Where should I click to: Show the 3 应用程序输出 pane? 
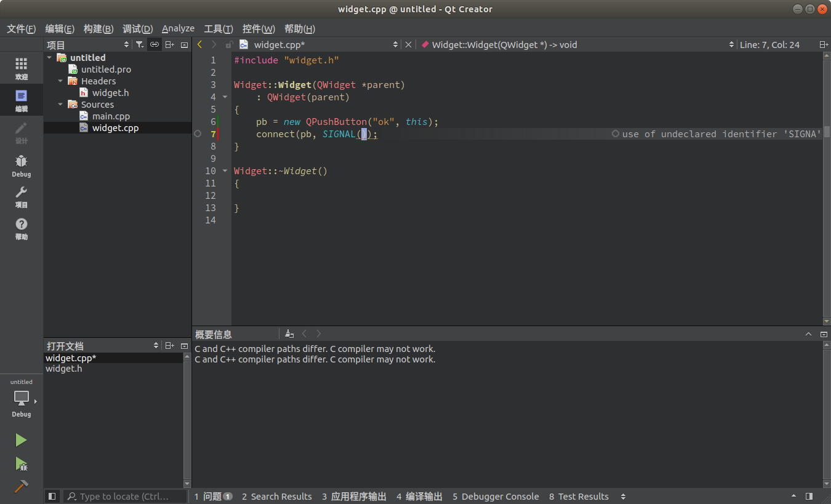tap(355, 496)
